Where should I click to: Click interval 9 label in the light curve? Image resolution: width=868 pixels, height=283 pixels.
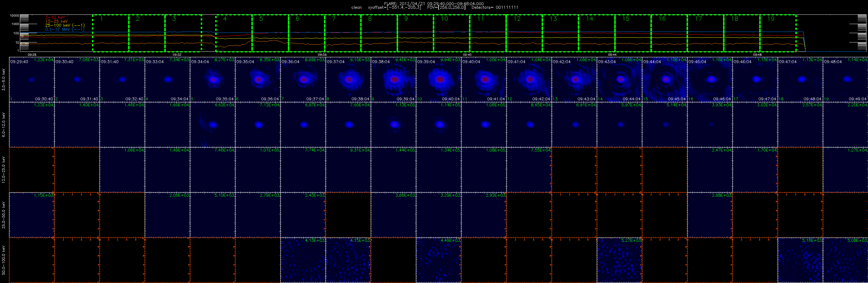[x=406, y=19]
